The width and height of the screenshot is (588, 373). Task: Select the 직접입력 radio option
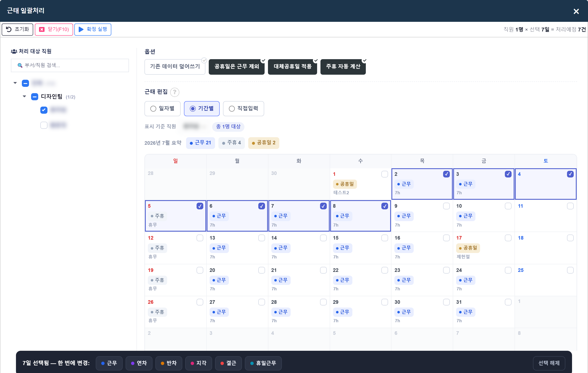pyautogui.click(x=243, y=108)
